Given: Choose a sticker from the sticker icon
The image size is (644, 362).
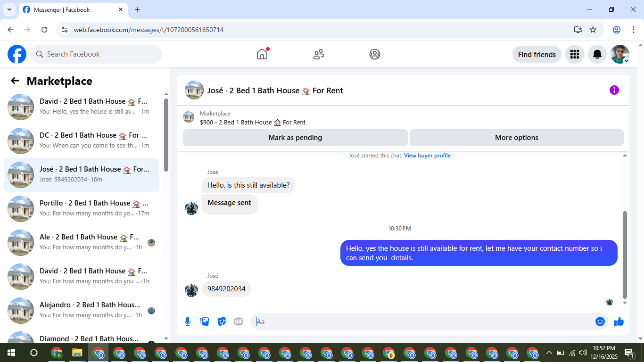Looking at the screenshot, I should [222, 321].
